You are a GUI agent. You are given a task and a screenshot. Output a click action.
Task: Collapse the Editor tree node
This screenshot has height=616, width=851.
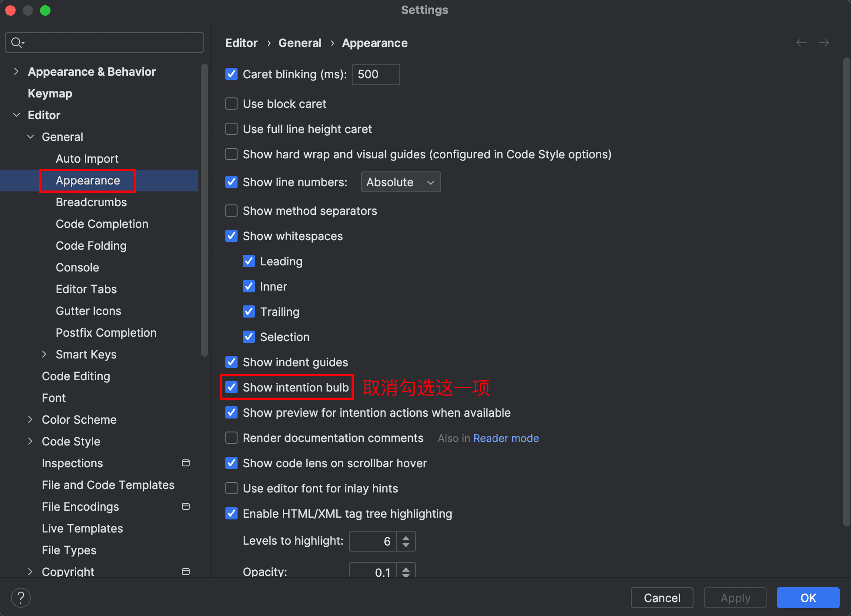pyautogui.click(x=17, y=115)
